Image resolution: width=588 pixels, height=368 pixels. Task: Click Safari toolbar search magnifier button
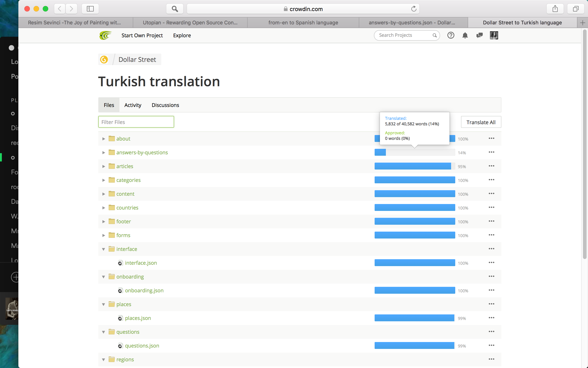tap(175, 9)
